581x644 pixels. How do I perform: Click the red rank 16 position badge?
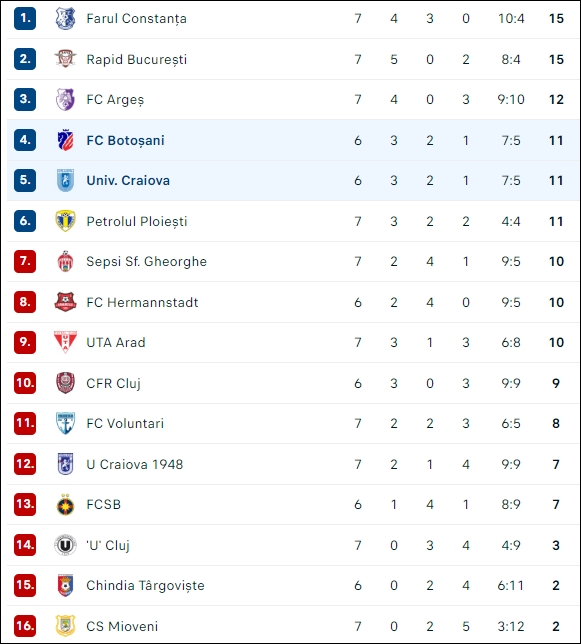tap(25, 626)
